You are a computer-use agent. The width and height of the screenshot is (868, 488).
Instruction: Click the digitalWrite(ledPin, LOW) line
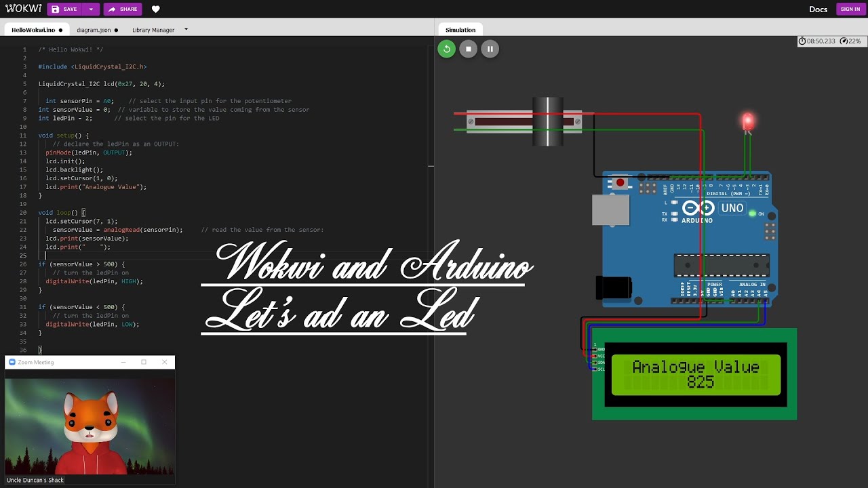[x=92, y=324]
